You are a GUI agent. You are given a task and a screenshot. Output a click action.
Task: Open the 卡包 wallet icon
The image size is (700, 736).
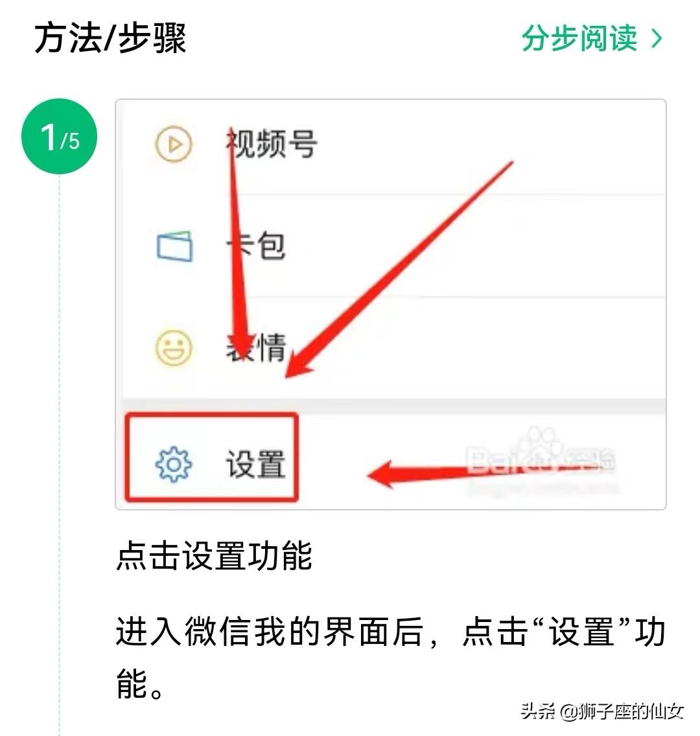pos(174,246)
